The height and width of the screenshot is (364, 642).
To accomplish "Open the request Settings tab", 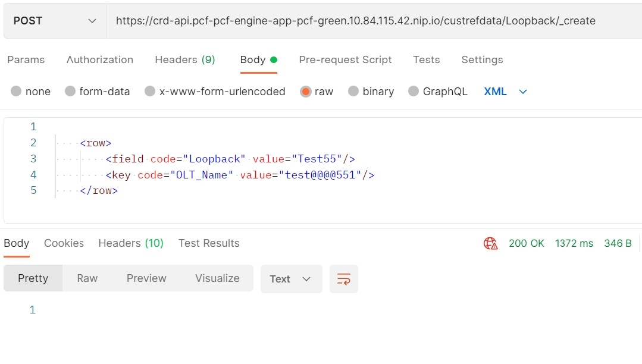I will [x=482, y=59].
